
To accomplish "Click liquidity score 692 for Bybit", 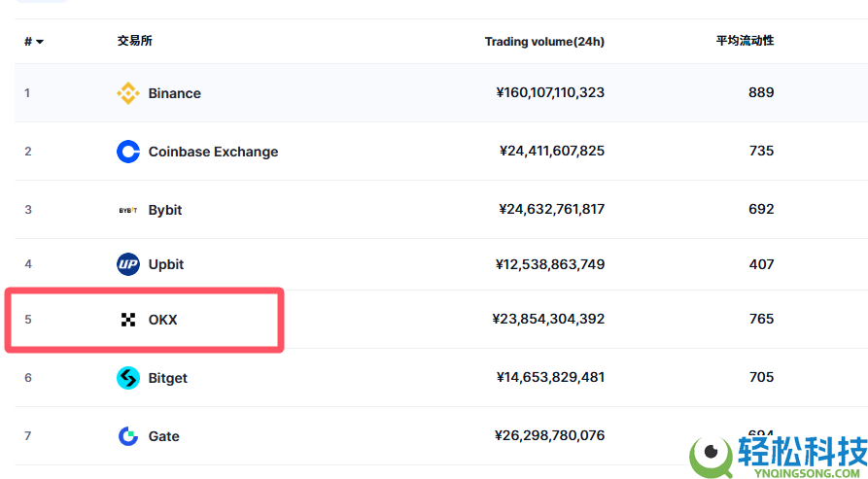I will coord(761,209).
